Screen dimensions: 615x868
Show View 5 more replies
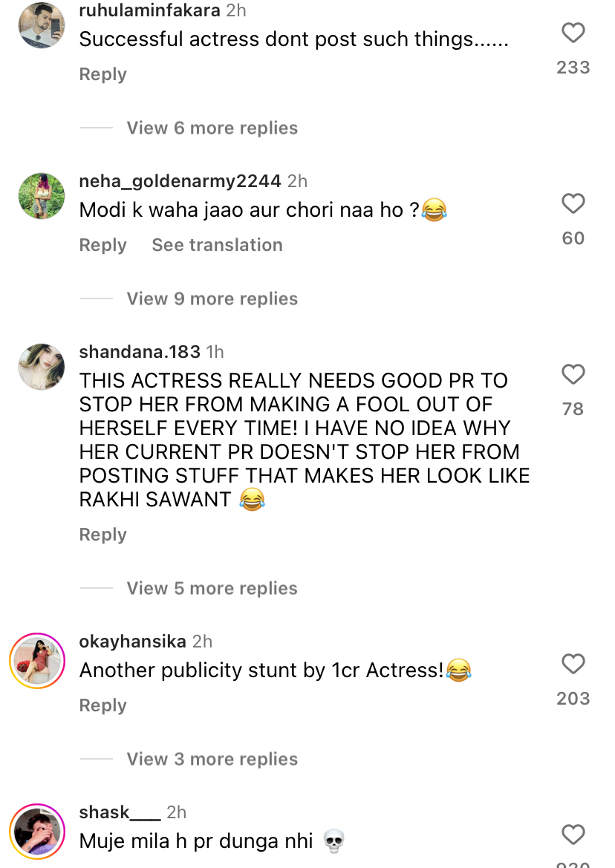(212, 588)
